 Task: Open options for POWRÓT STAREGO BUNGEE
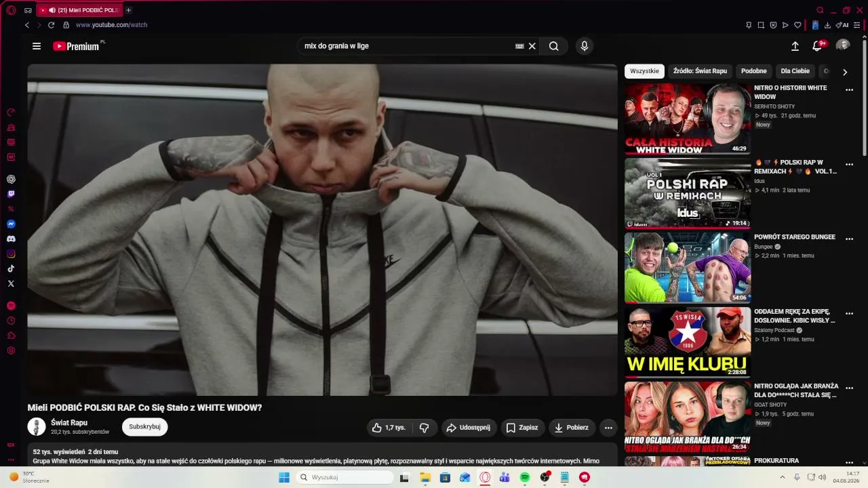coord(849,239)
